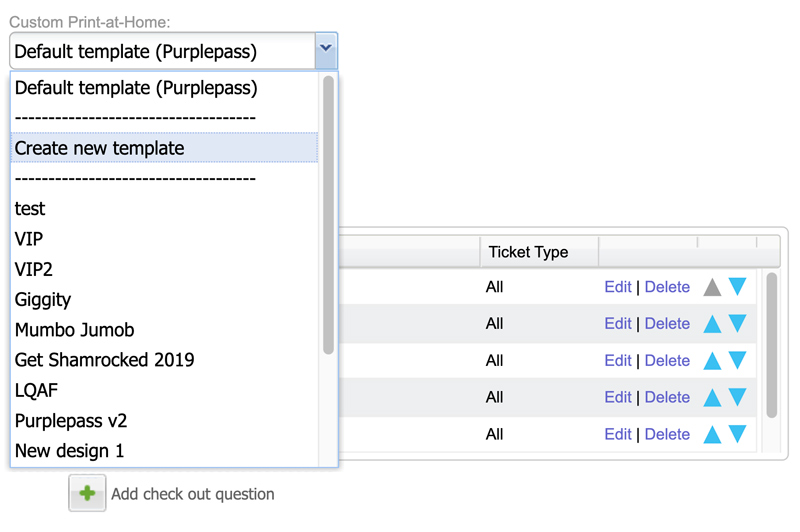Click Edit in the third question row
This screenshot has width=800, height=532.
pos(618,361)
